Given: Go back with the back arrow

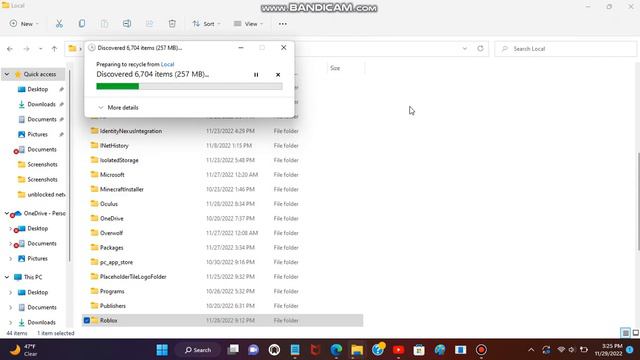Looking at the screenshot, I should (10, 49).
